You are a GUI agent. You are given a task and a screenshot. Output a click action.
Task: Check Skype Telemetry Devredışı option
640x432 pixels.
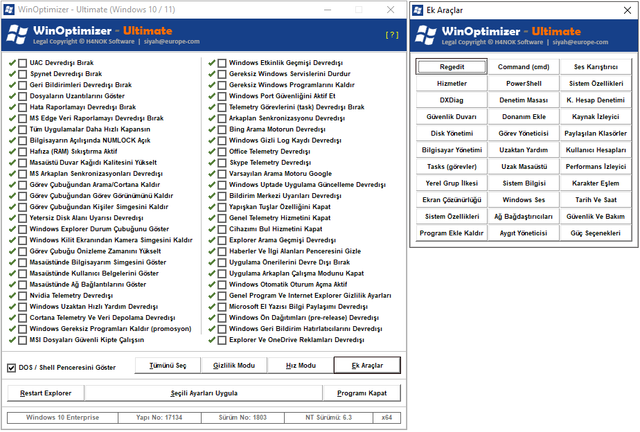coord(222,163)
